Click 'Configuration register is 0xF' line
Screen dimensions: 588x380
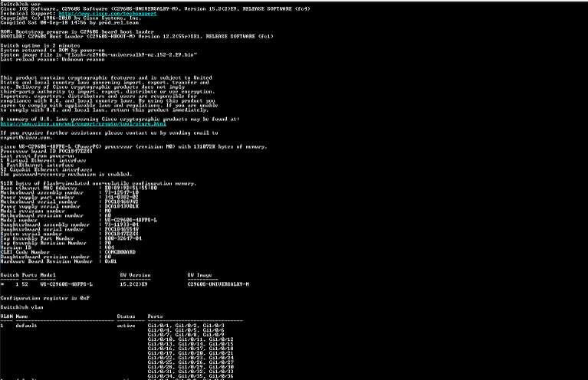(45, 298)
